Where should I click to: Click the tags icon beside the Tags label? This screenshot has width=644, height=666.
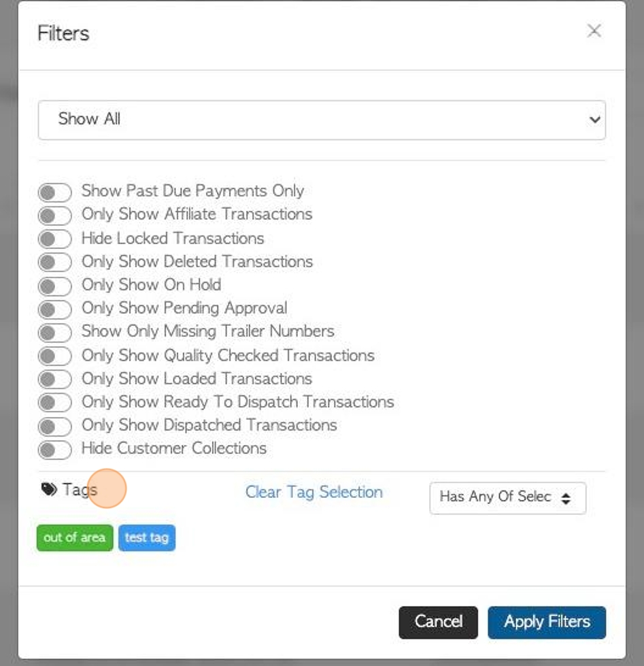[49, 489]
